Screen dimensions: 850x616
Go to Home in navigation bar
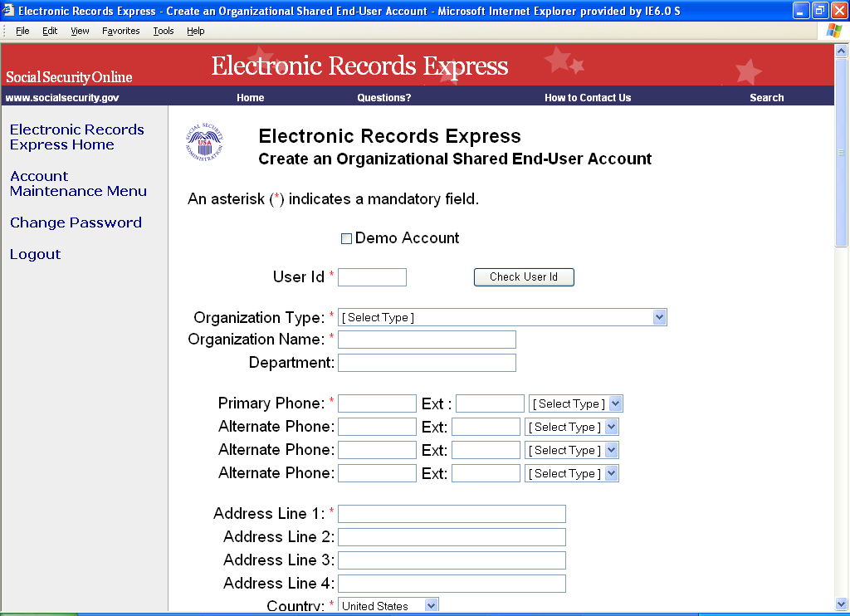(x=251, y=98)
